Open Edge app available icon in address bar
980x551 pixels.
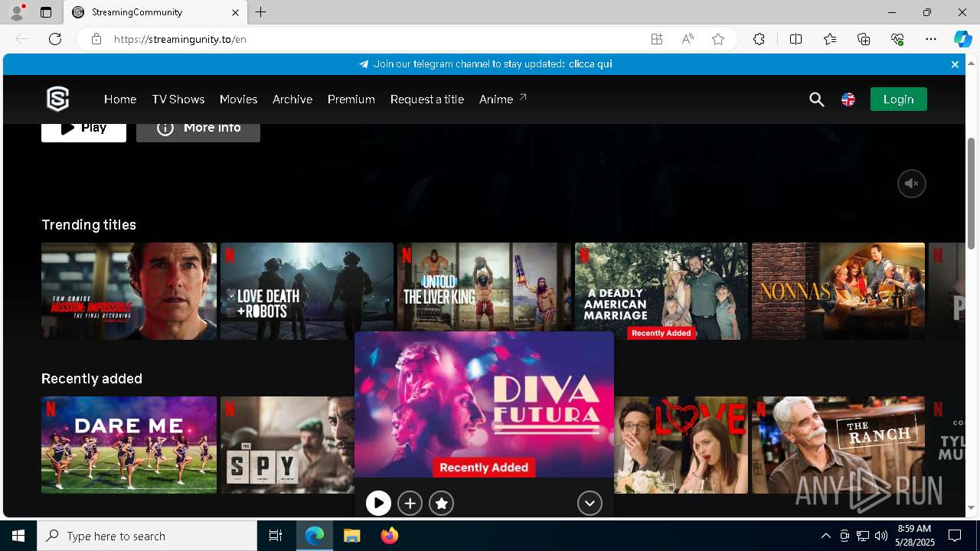[657, 39]
